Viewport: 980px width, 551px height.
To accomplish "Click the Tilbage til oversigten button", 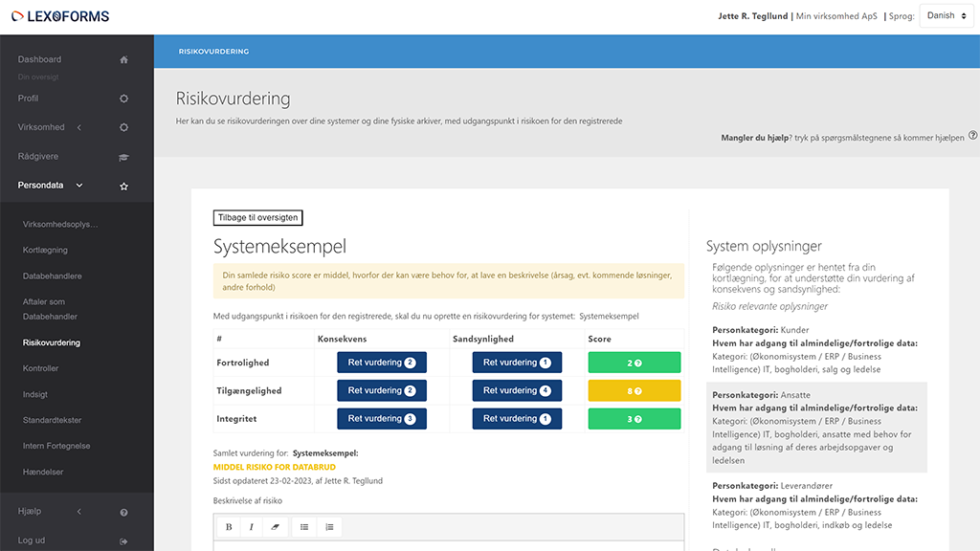I will (x=256, y=217).
